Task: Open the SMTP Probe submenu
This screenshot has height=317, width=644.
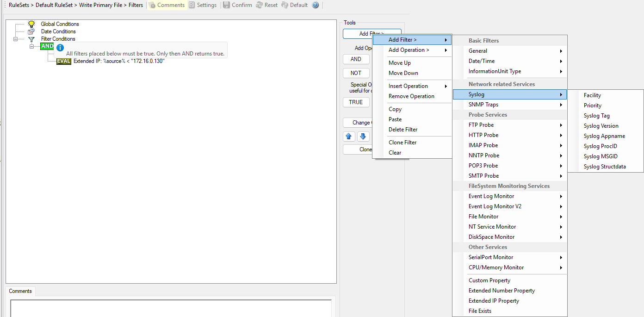Action: pos(510,176)
